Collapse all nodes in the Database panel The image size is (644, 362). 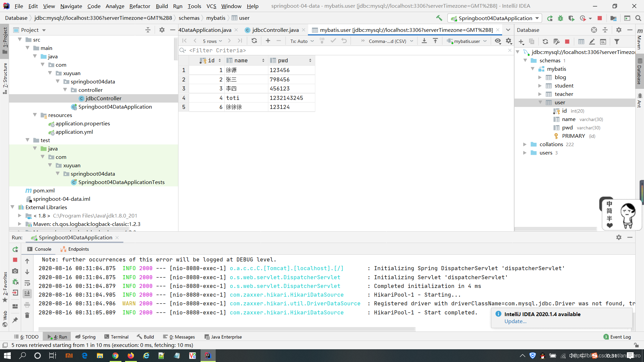point(605,30)
